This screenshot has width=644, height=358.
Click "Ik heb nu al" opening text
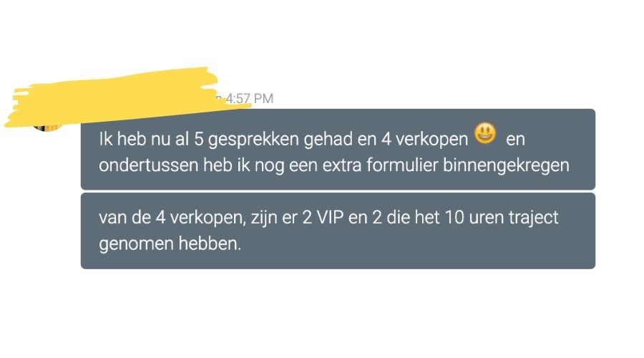(144, 140)
